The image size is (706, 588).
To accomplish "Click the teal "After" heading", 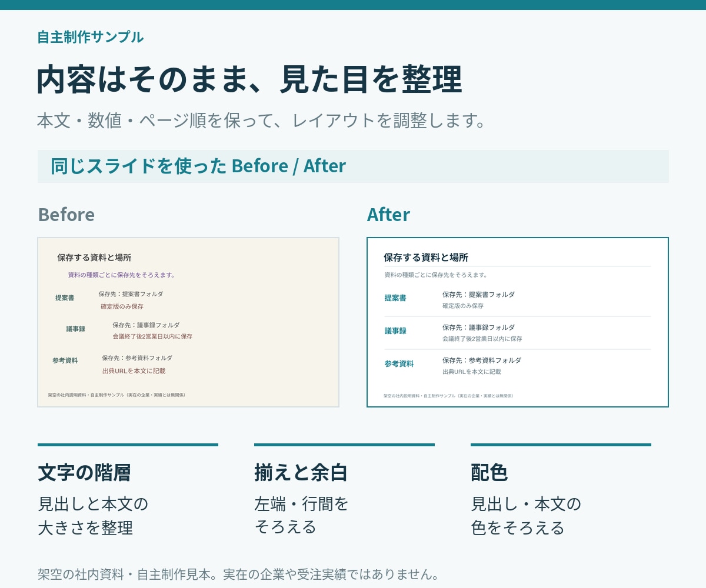I will [x=388, y=215].
